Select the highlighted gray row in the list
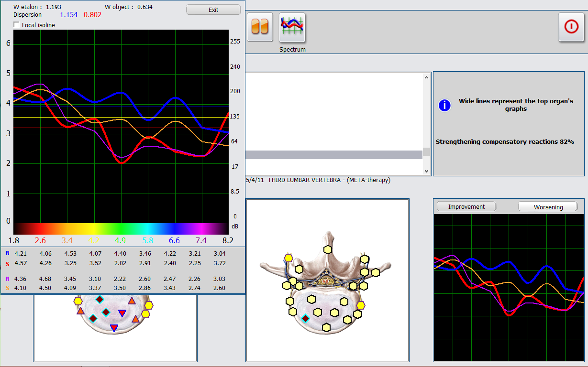This screenshot has height=367, width=588. pos(333,155)
